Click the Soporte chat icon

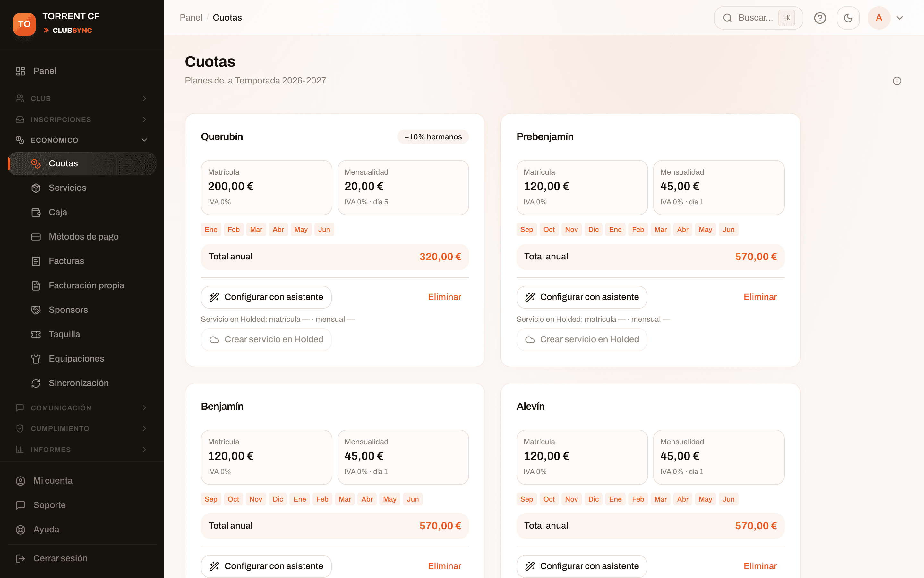point(20,505)
